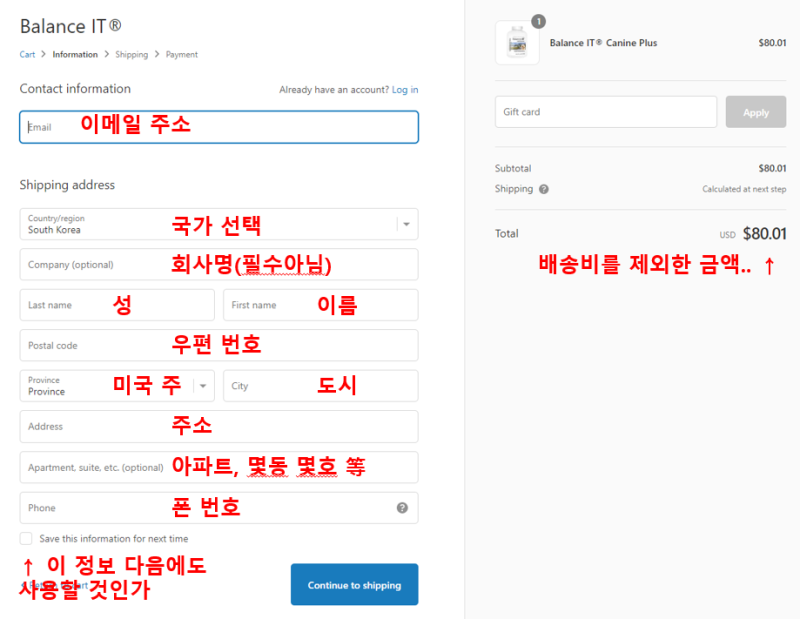Open the Province dropdown

[x=205, y=385]
